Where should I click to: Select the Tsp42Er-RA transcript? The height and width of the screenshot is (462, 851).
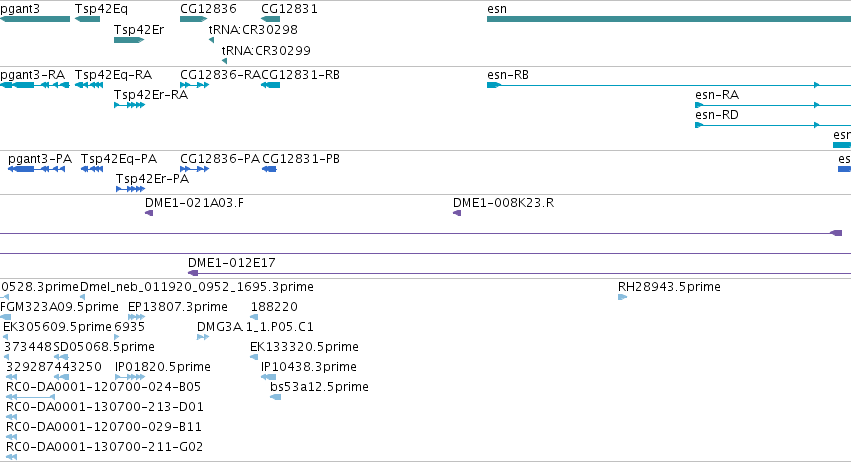129,105
